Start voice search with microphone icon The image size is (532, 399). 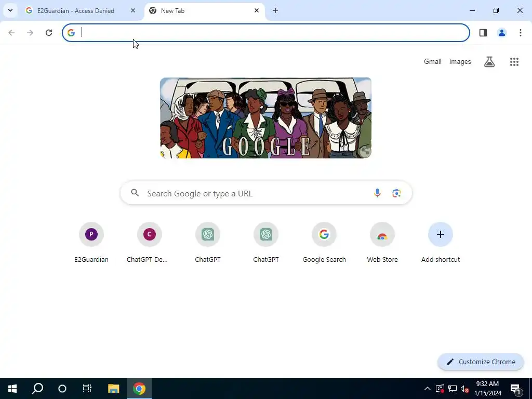click(x=377, y=193)
